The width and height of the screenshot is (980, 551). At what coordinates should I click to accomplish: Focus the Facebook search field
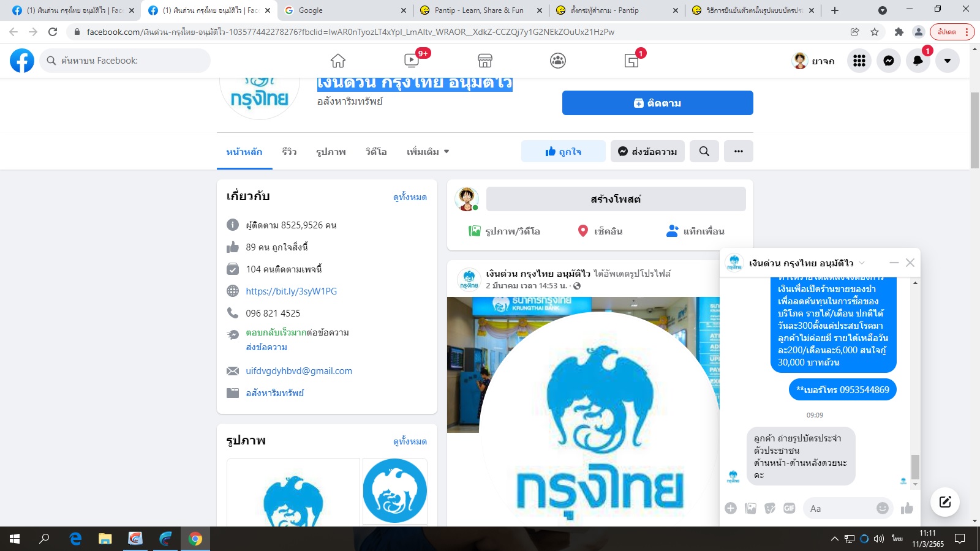(x=125, y=61)
